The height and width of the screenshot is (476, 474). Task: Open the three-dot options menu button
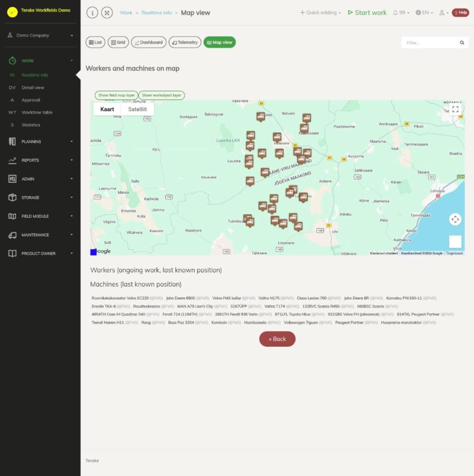point(93,13)
